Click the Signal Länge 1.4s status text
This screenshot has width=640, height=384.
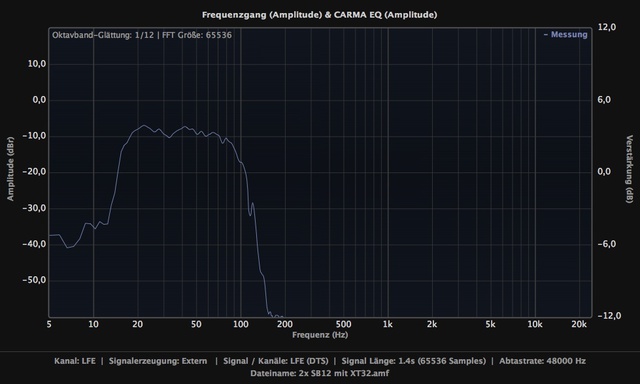[413, 361]
